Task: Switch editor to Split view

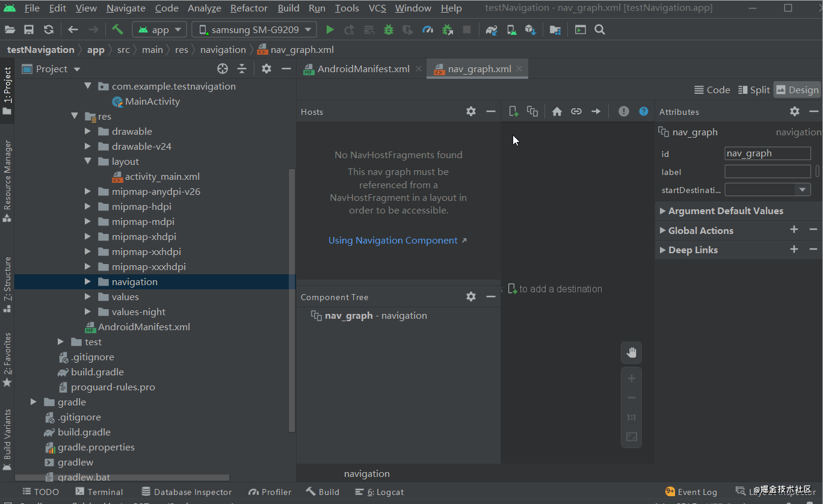Action: 754,90
